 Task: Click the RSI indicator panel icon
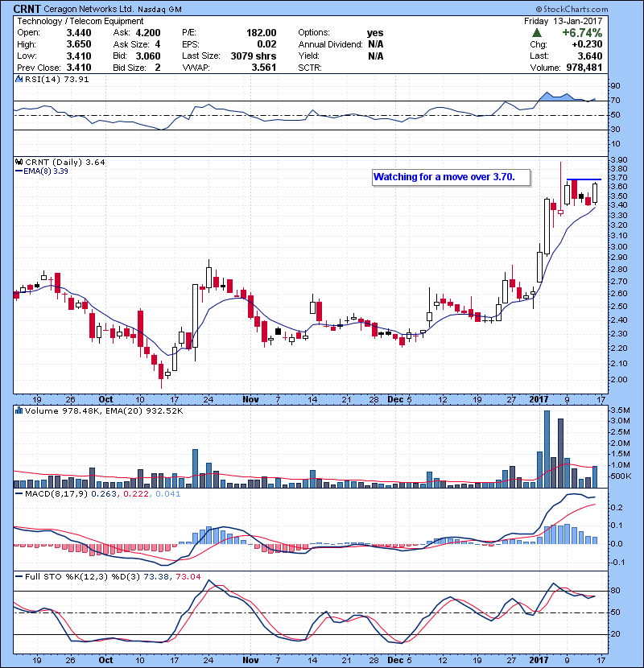click(x=19, y=79)
